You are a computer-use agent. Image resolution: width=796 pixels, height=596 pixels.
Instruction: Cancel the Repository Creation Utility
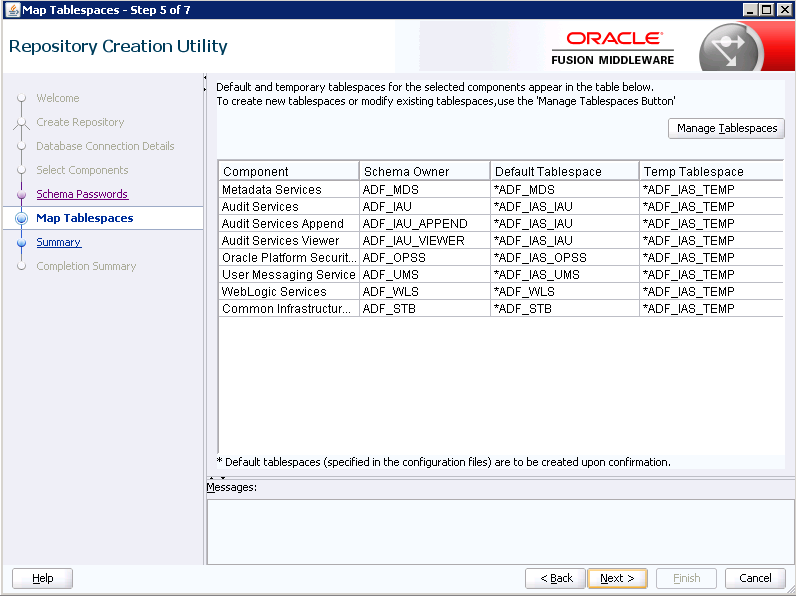[755, 578]
